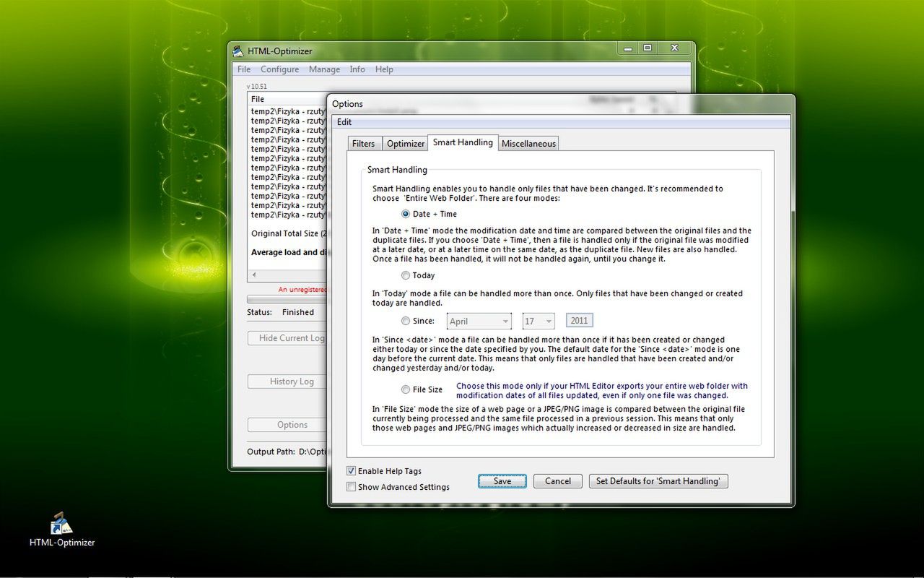This screenshot has height=578, width=924.
Task: Click Hide Current Log in main window
Action: point(288,338)
